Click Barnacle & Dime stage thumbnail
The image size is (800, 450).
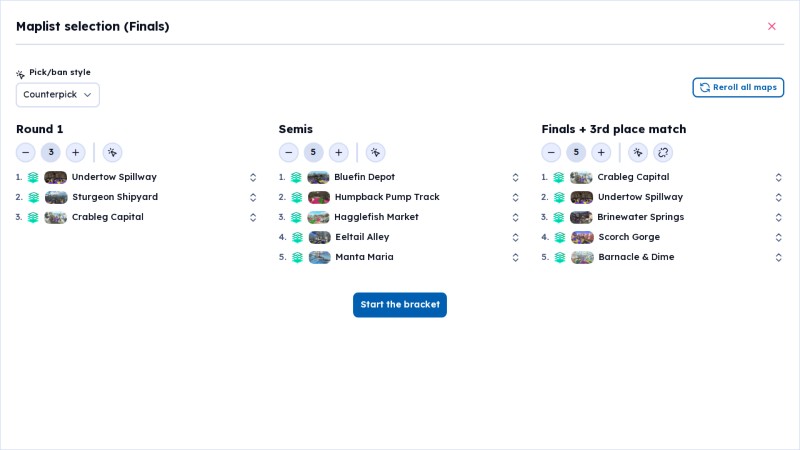(582, 257)
